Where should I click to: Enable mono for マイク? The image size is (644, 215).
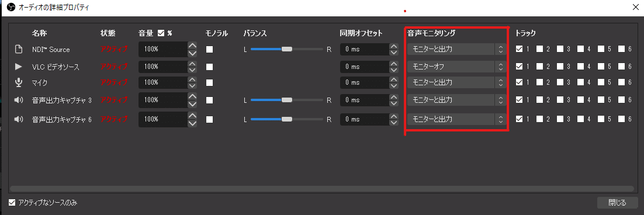(x=209, y=82)
